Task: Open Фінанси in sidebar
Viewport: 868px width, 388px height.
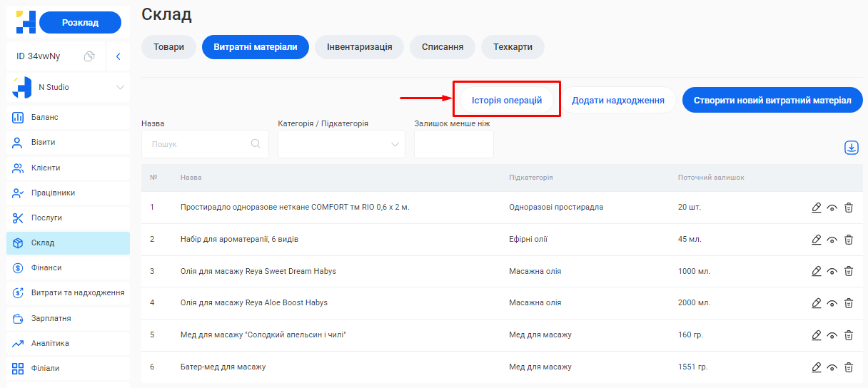Action: (x=69, y=268)
